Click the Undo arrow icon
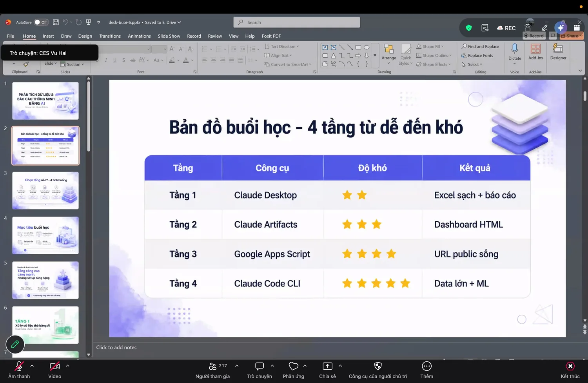 pos(65,22)
